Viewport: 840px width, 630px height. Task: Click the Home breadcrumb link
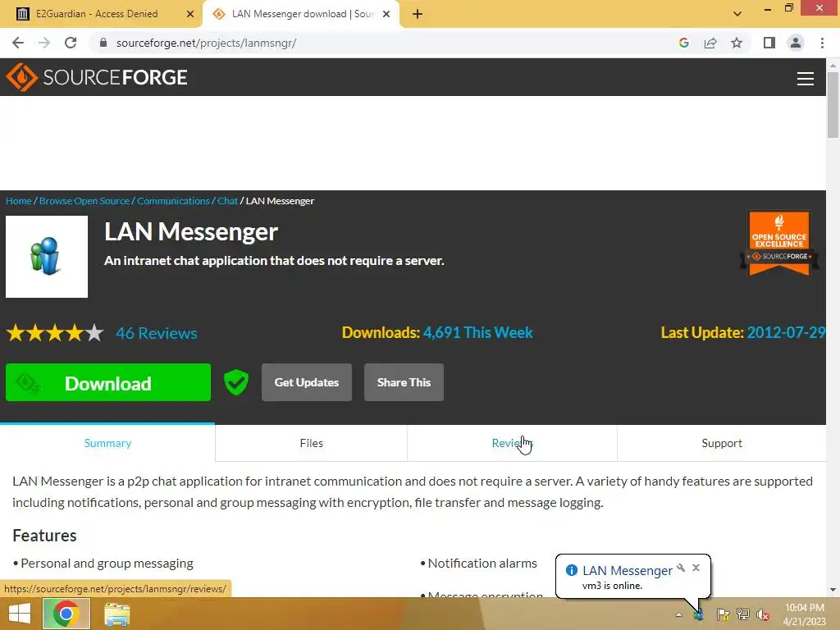tap(19, 201)
